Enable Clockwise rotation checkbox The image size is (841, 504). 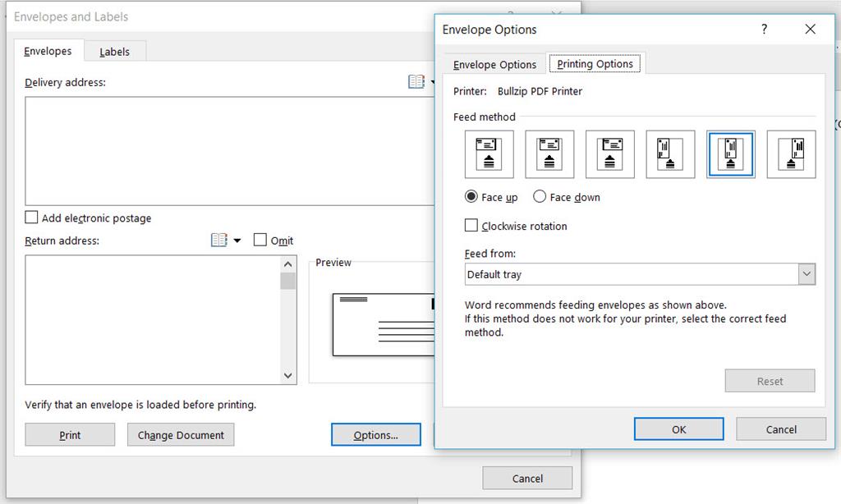tap(471, 225)
